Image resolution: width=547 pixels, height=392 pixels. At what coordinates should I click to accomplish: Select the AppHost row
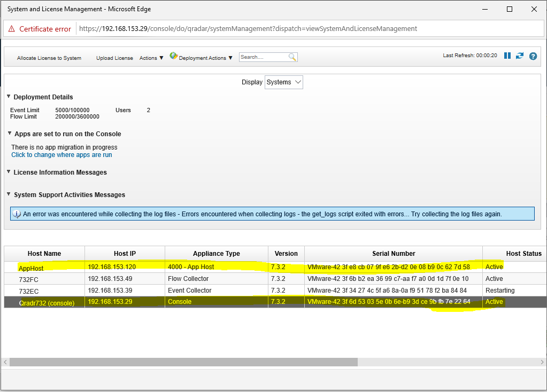pos(275,267)
